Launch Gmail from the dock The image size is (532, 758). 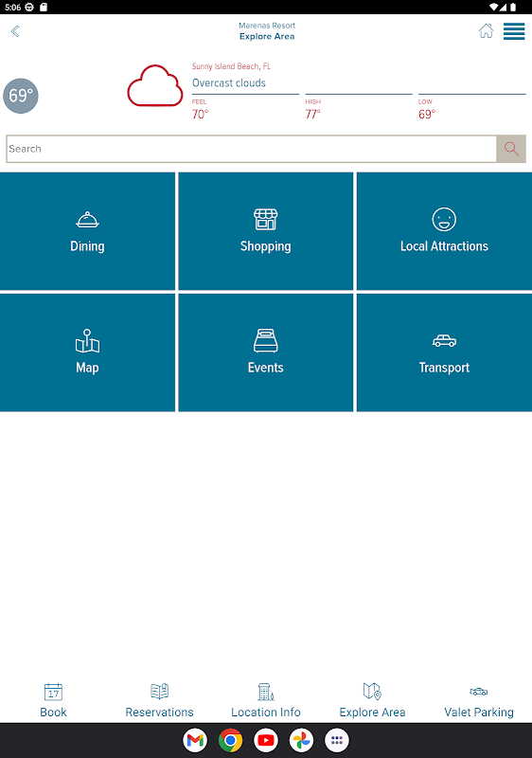click(x=195, y=740)
